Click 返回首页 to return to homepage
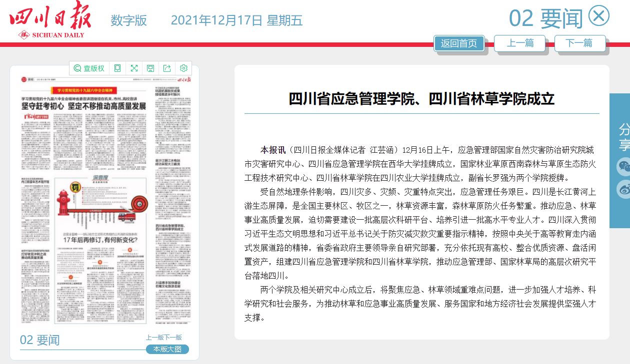 pyautogui.click(x=459, y=43)
